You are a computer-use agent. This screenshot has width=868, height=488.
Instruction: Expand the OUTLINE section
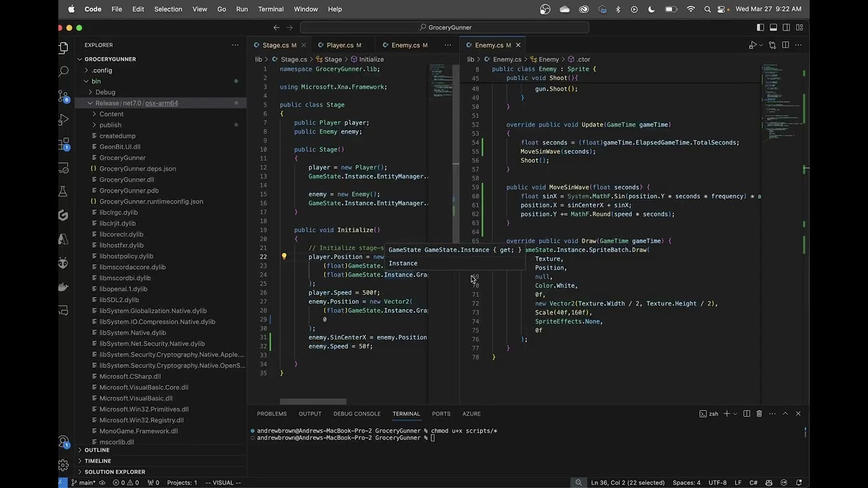[x=97, y=450]
